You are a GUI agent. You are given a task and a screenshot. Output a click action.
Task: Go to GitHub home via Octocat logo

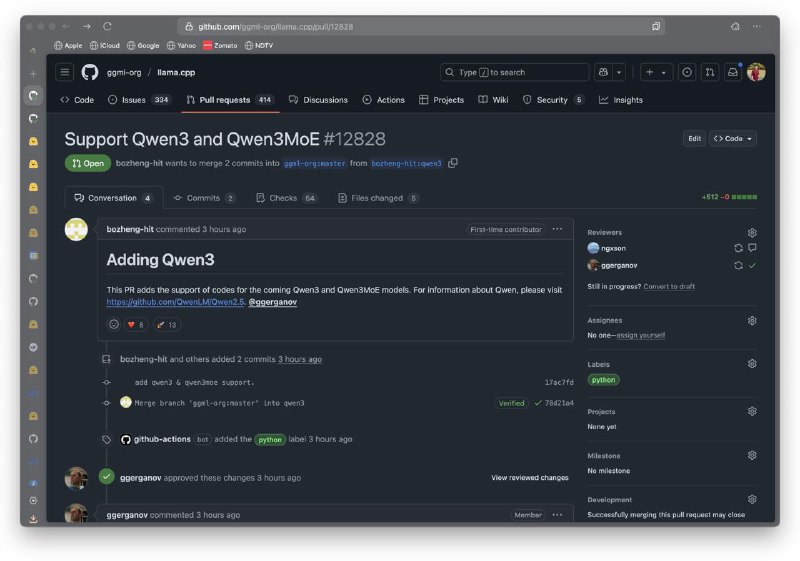point(90,72)
